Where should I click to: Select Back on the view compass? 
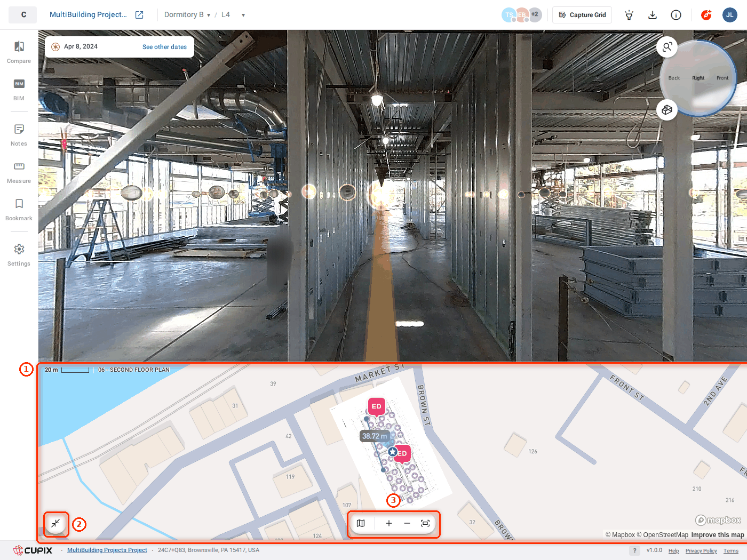tap(674, 78)
